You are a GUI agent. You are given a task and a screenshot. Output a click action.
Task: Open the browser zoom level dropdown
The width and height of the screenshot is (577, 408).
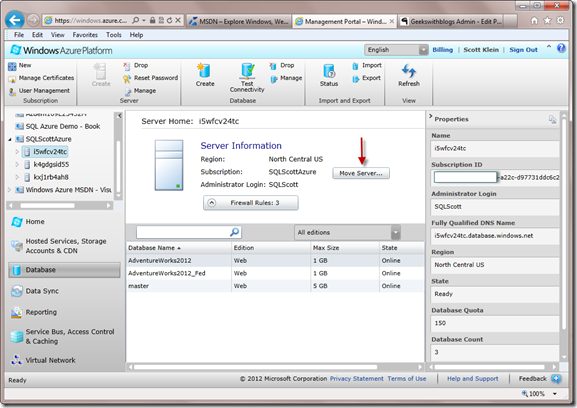(554, 394)
